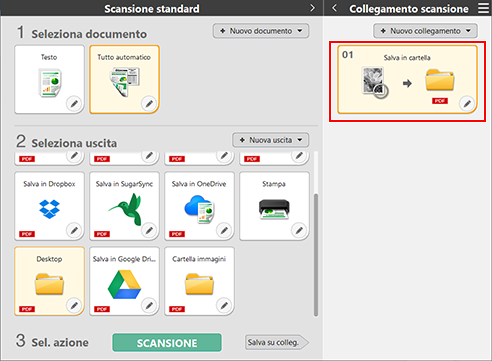The height and width of the screenshot is (361, 492).
Task: Click the Scansione standard header title
Action: point(152,9)
